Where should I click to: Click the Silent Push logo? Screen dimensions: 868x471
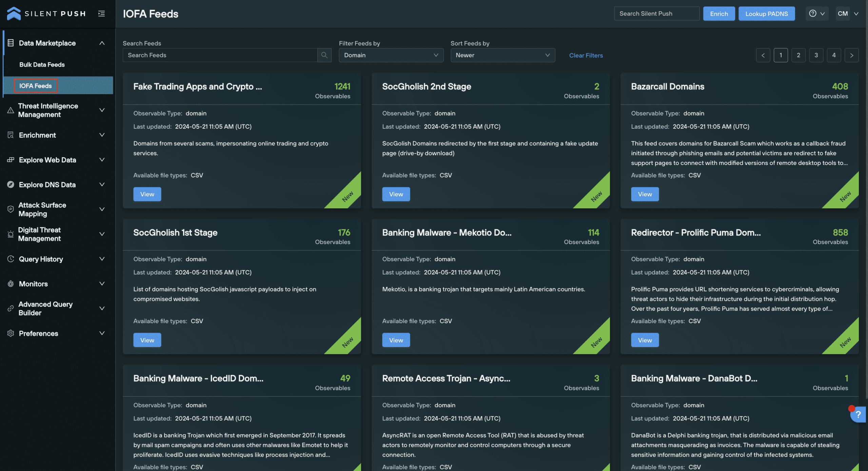46,14
